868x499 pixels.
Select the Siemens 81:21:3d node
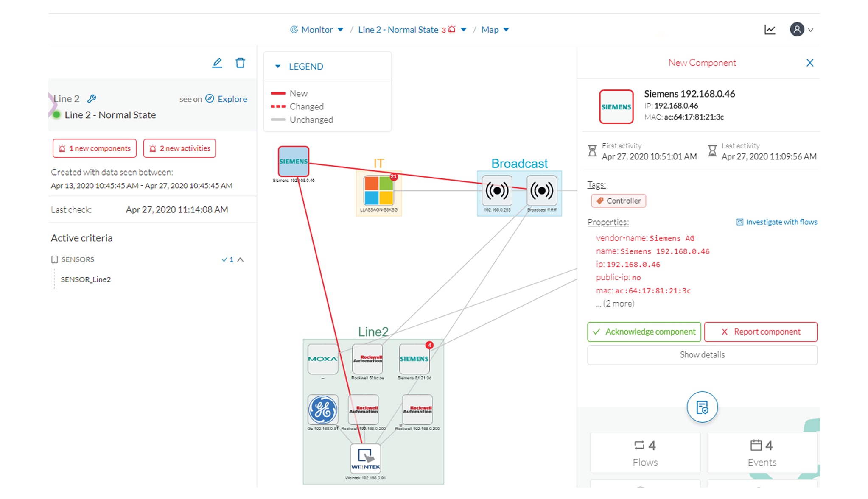[414, 359]
